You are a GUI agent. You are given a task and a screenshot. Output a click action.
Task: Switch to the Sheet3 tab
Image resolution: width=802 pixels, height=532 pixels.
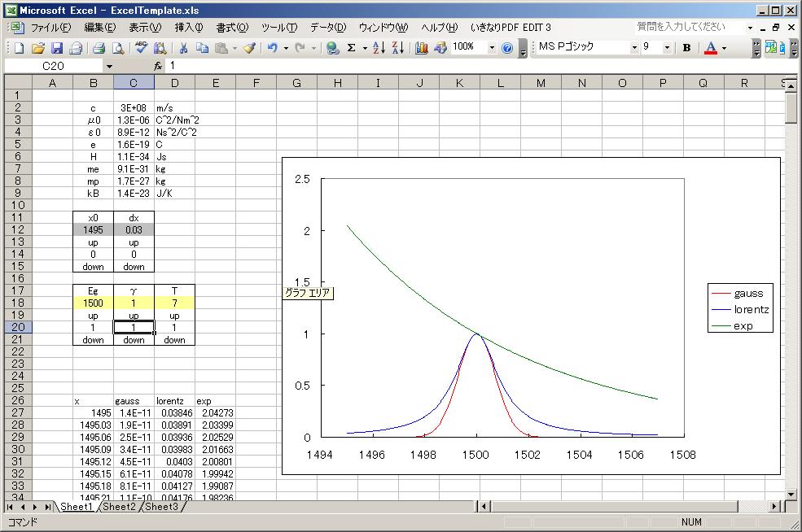point(161,507)
